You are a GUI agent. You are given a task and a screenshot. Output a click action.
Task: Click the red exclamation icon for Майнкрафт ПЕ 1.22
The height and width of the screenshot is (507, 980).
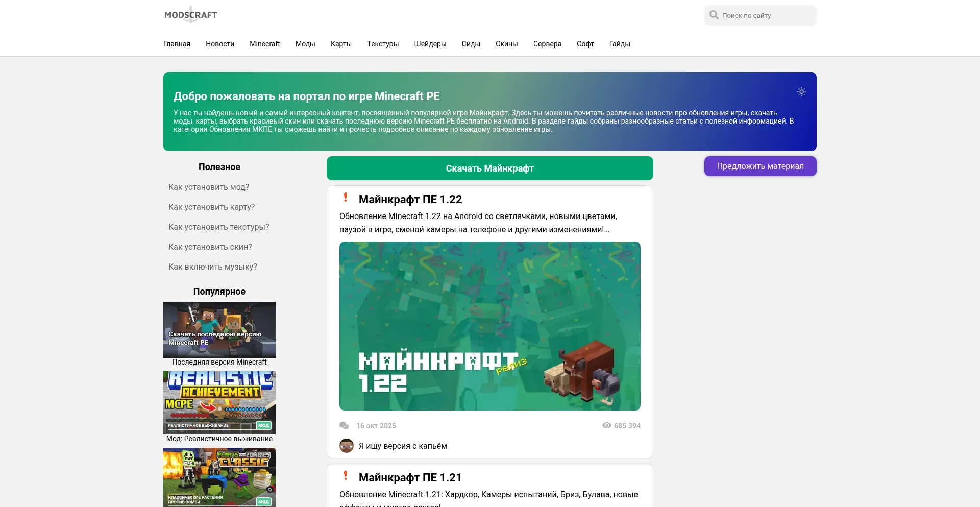click(x=346, y=198)
